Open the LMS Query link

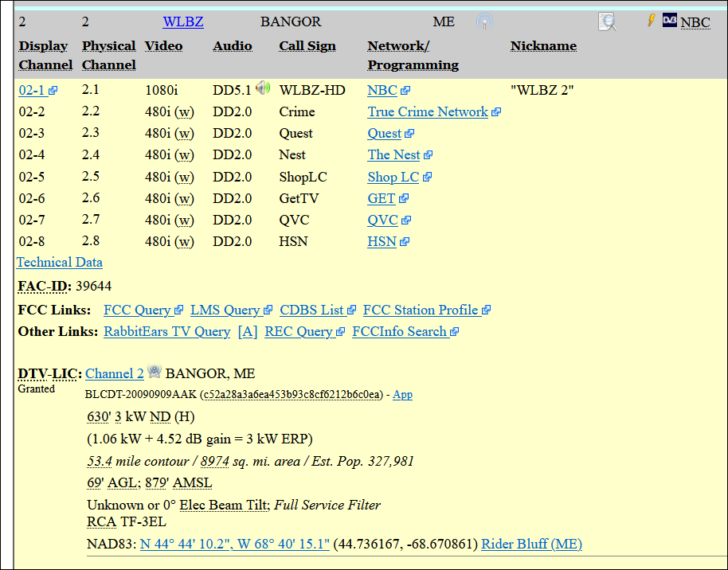click(x=231, y=310)
